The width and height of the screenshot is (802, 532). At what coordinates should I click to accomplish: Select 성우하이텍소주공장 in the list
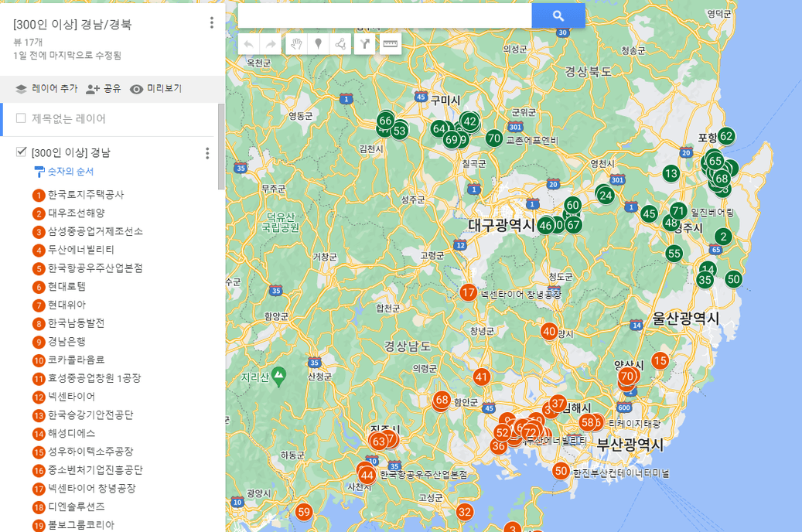tap(90, 452)
